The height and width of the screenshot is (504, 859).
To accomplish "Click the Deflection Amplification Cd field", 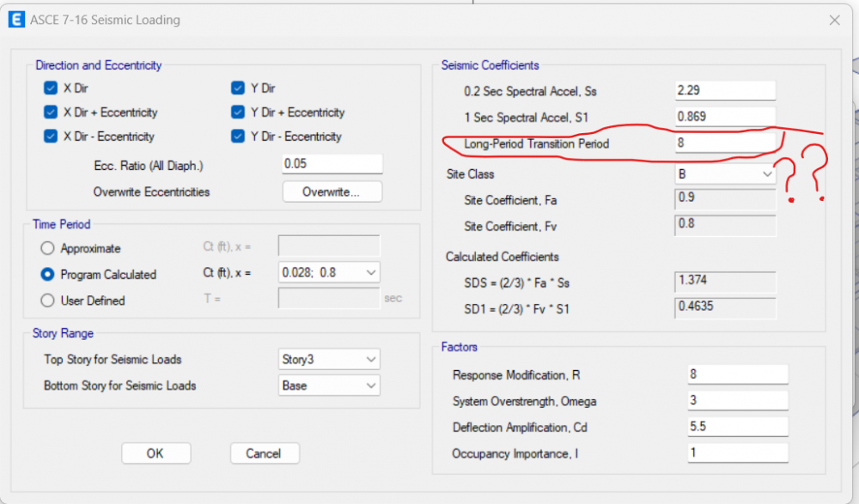I will 738,427.
